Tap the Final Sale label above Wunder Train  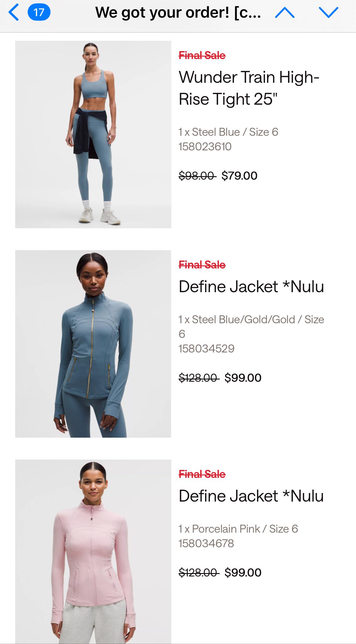coord(202,55)
